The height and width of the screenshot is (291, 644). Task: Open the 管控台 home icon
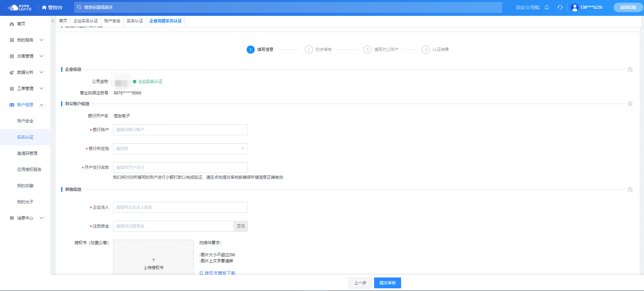tap(44, 7)
